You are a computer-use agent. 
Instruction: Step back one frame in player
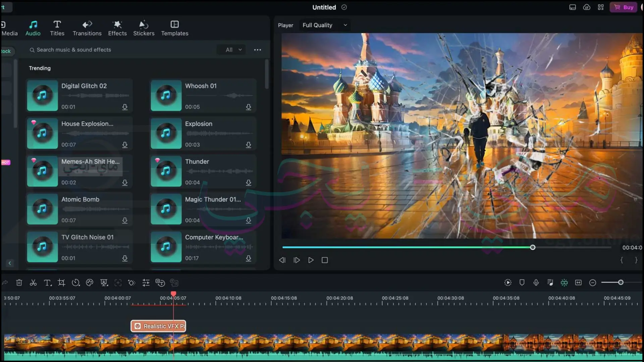(282, 260)
